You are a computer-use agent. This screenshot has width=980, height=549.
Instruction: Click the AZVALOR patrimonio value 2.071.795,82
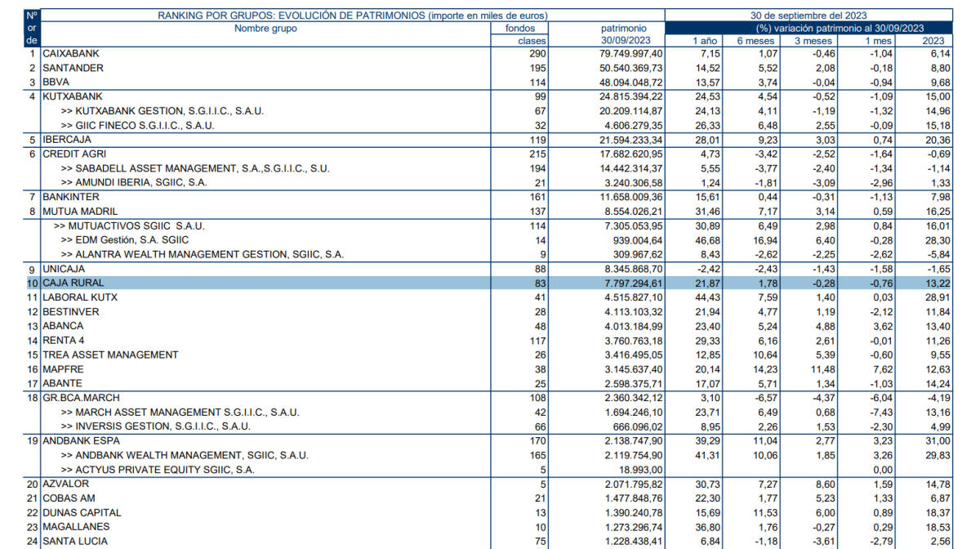(632, 484)
